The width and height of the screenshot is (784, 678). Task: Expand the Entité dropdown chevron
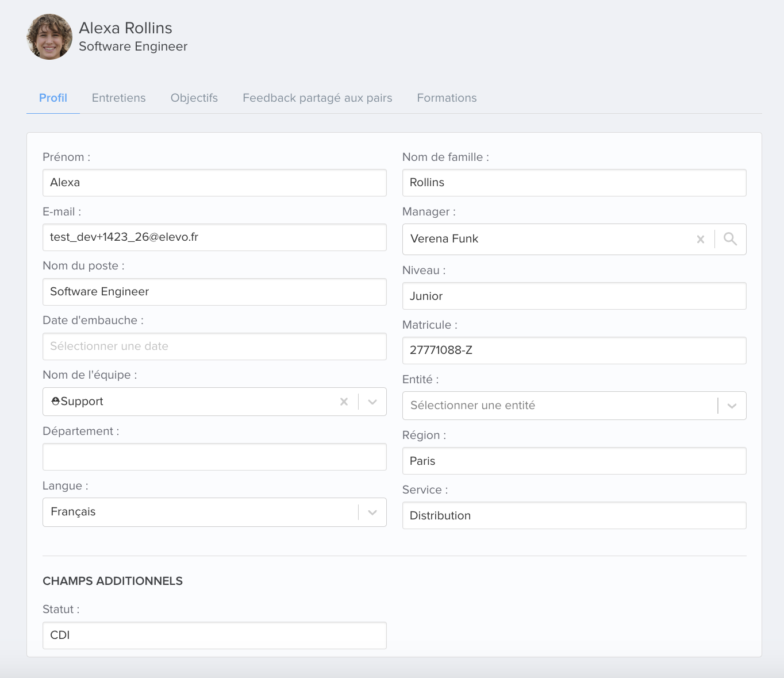732,406
